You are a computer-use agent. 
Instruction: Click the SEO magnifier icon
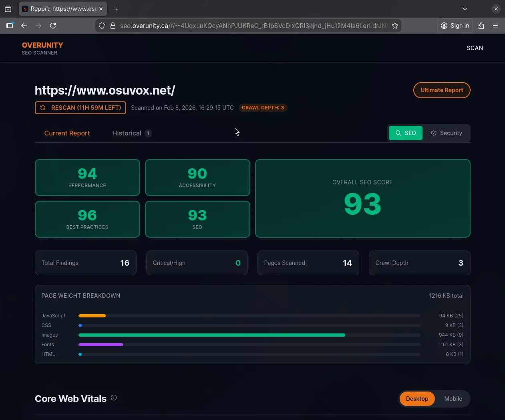(398, 133)
